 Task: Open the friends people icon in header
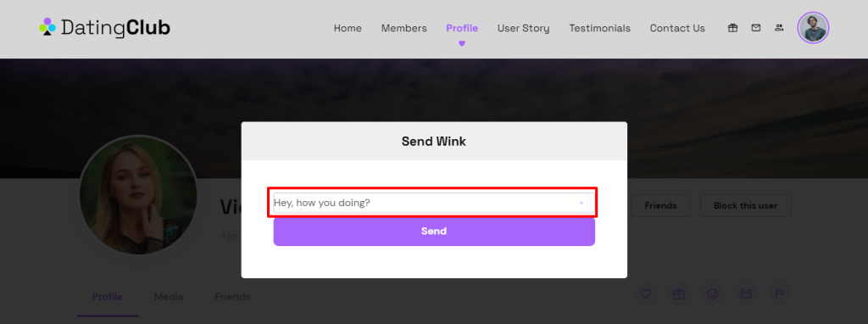click(779, 28)
